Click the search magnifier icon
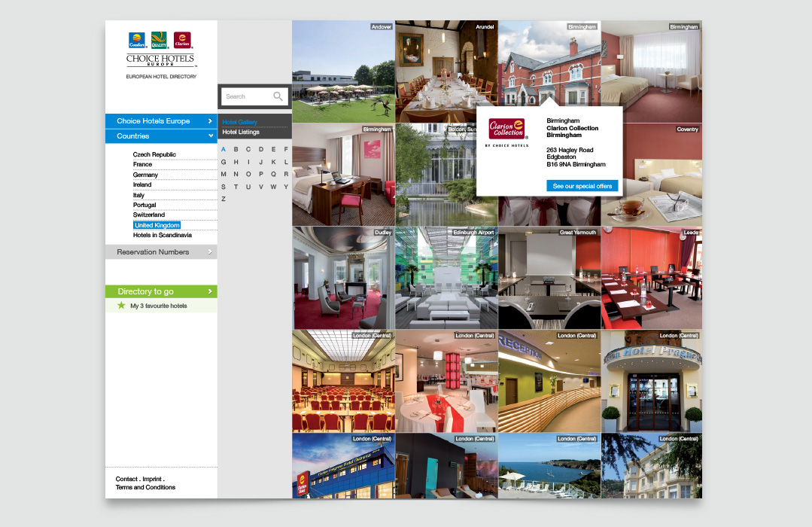Viewport: 812px width, 527px height. [278, 96]
